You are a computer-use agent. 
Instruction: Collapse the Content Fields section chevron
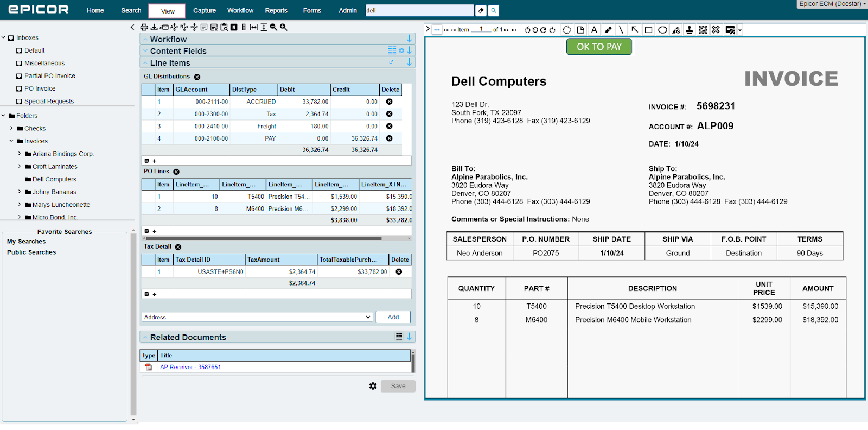click(145, 51)
